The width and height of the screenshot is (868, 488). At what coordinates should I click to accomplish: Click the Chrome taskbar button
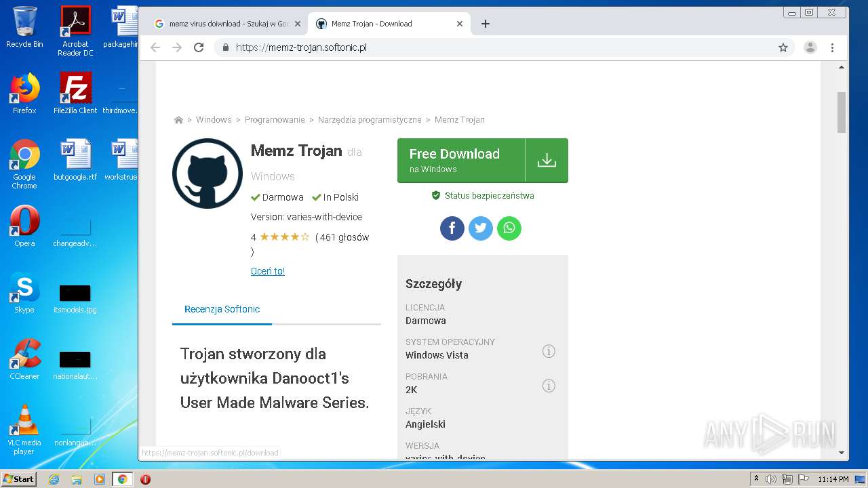[122, 479]
